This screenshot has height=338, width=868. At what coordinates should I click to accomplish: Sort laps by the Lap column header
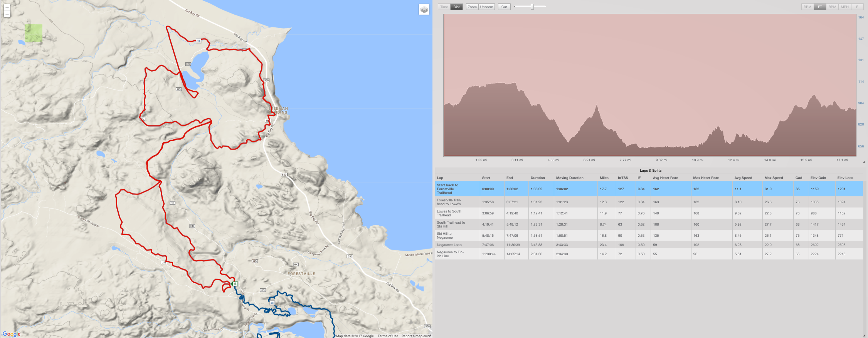440,178
